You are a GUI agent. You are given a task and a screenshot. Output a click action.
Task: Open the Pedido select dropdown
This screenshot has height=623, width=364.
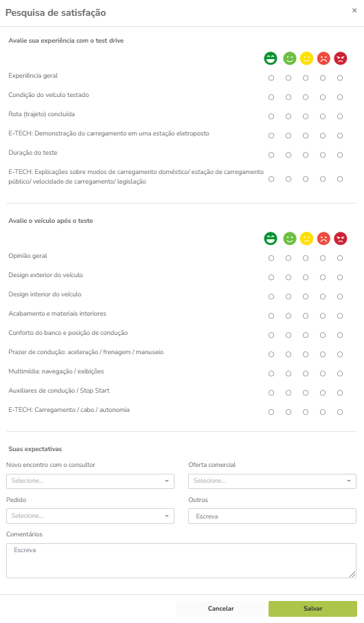click(x=90, y=516)
